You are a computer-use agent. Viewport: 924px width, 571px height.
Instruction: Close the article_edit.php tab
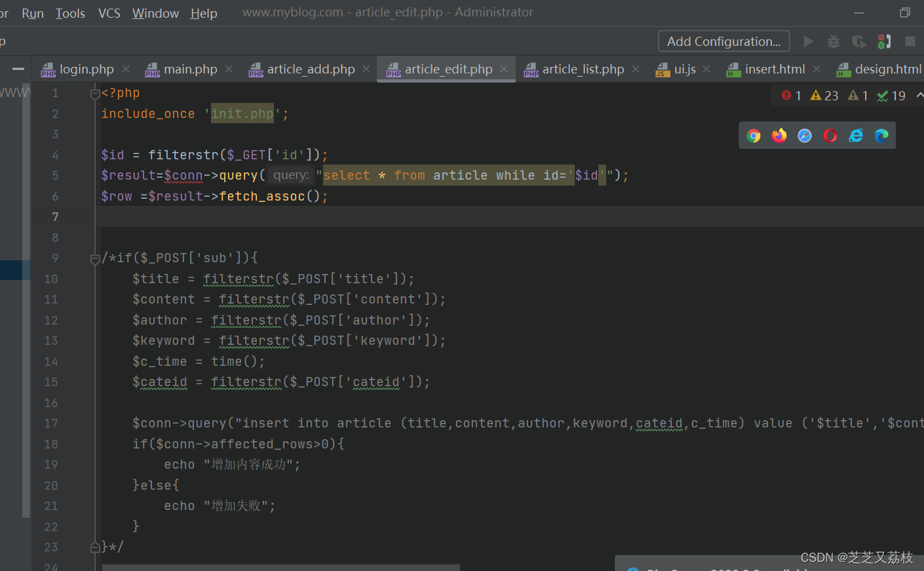(x=504, y=69)
